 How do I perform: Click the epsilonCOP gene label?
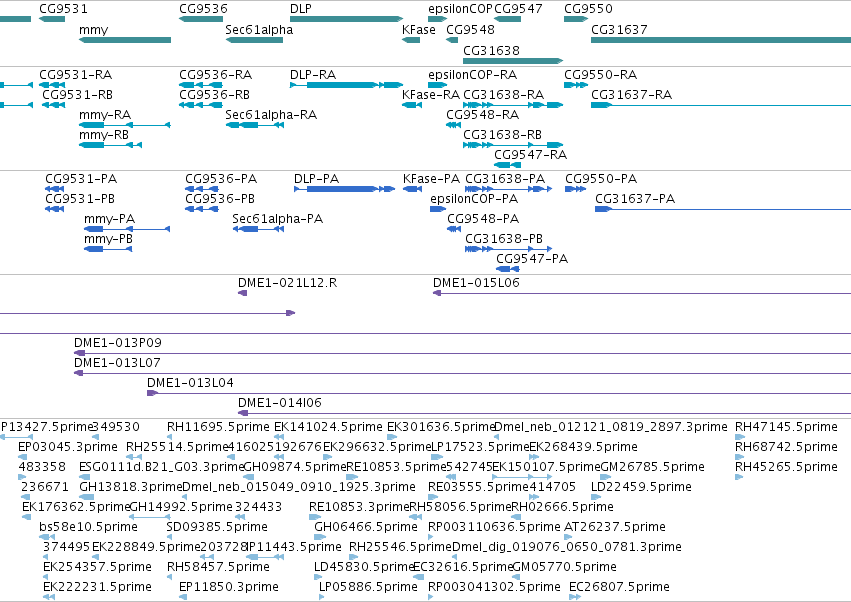pyautogui.click(x=460, y=9)
